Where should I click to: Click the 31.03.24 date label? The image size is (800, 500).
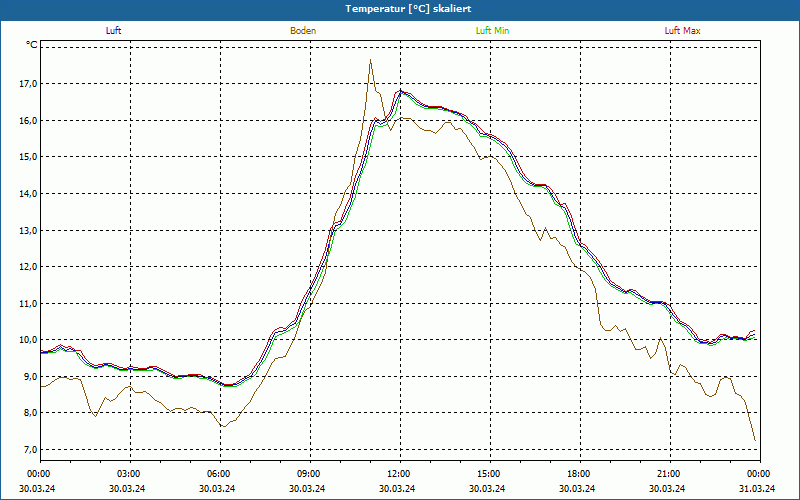pyautogui.click(x=757, y=488)
